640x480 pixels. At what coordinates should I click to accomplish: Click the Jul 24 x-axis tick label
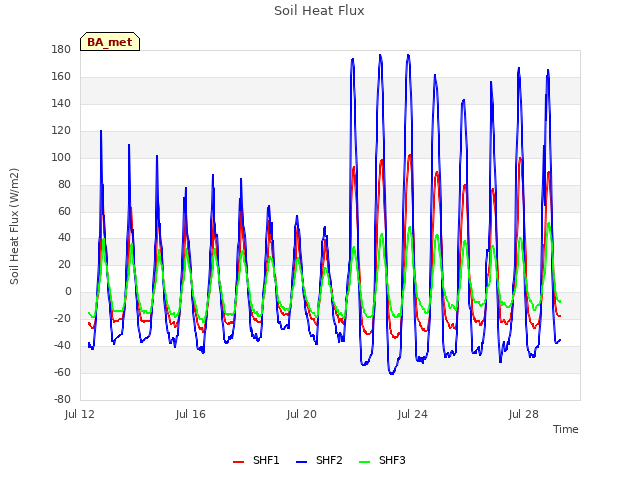coord(413,414)
